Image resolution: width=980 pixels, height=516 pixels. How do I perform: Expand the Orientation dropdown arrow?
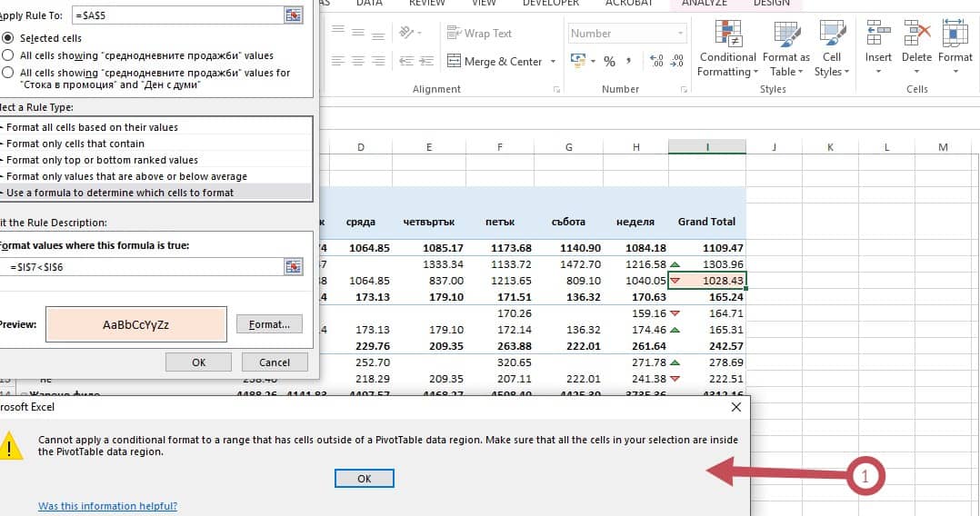coord(419,33)
